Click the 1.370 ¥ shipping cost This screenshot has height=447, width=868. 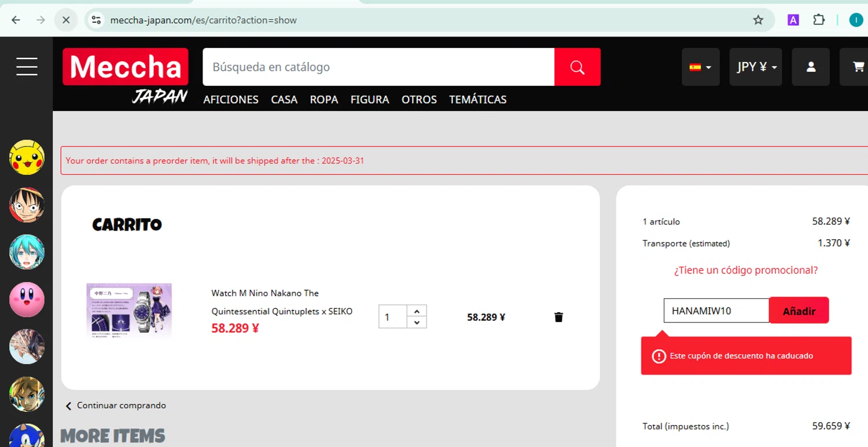(834, 243)
